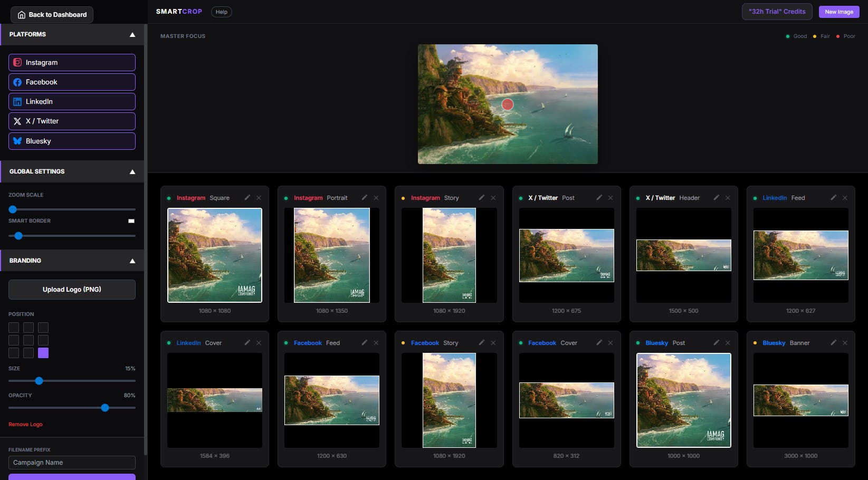
Task: Edit the LinkedIn Cover crop
Action: point(247,343)
